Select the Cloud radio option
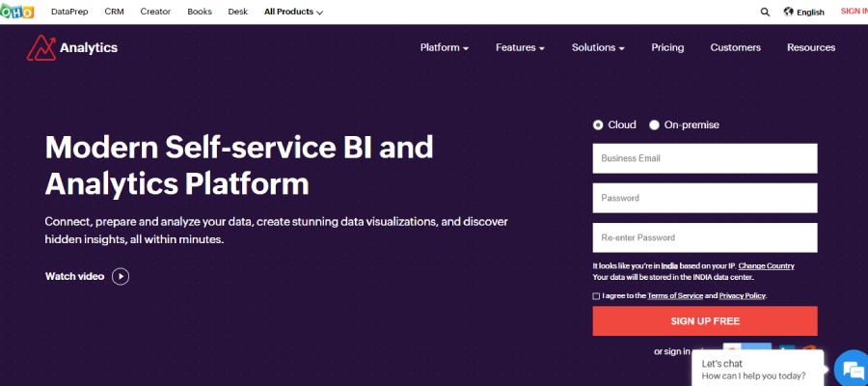Viewport: 868px width, 386px height. pos(598,124)
